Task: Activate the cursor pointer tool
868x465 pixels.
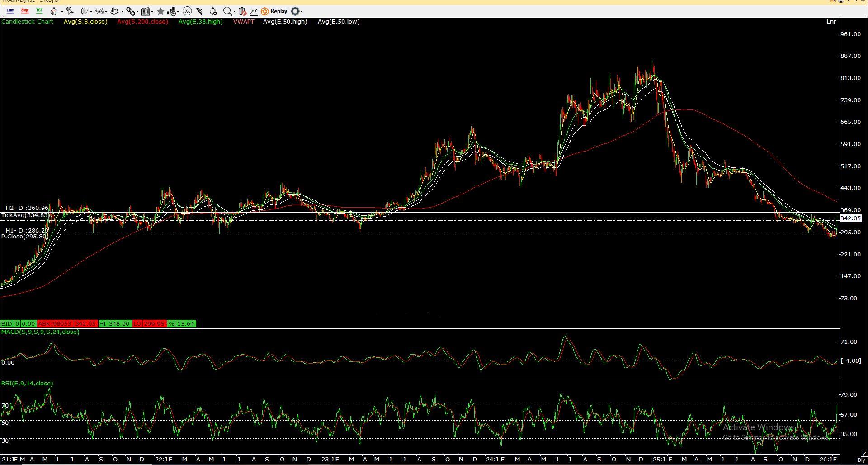Action: click(70, 11)
